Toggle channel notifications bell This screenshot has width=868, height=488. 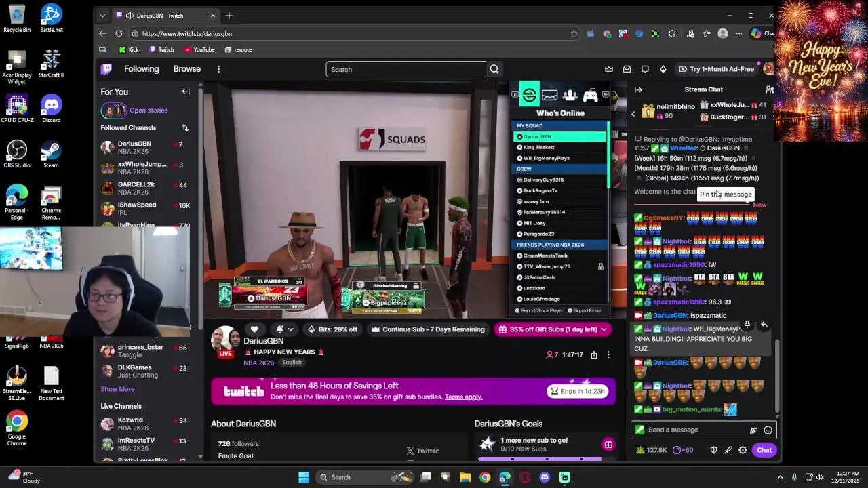point(279,329)
